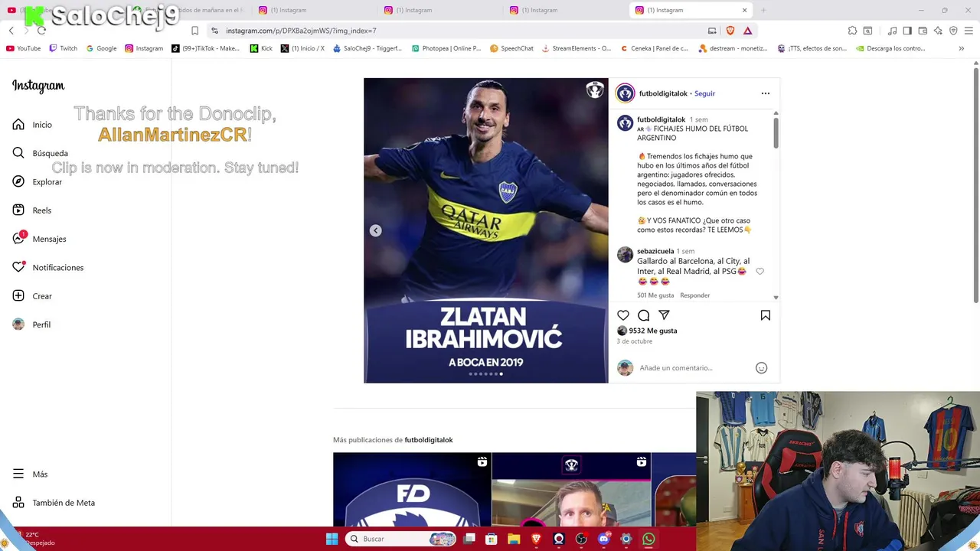Open Reels in the sidebar
The width and height of the screenshot is (980, 551).
(32, 210)
